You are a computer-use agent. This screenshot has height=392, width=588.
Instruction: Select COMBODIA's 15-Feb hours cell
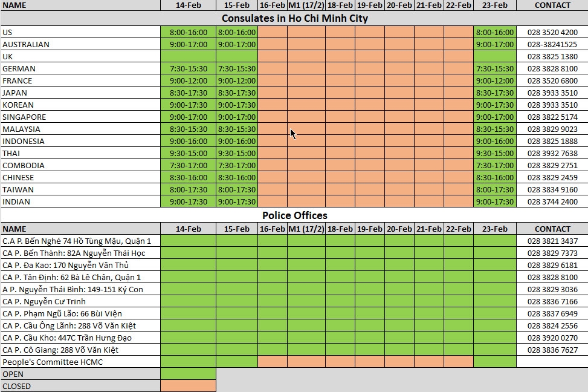pos(236,165)
